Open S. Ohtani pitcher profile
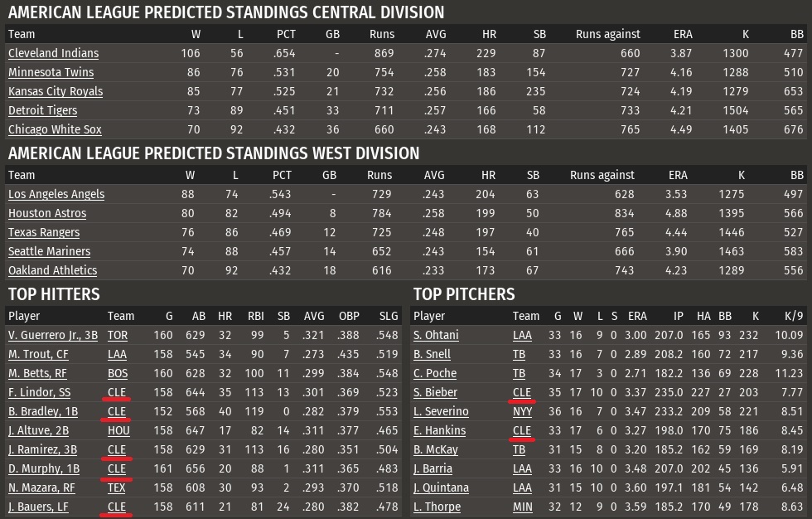Screen dimensions: 812x519 436,335
